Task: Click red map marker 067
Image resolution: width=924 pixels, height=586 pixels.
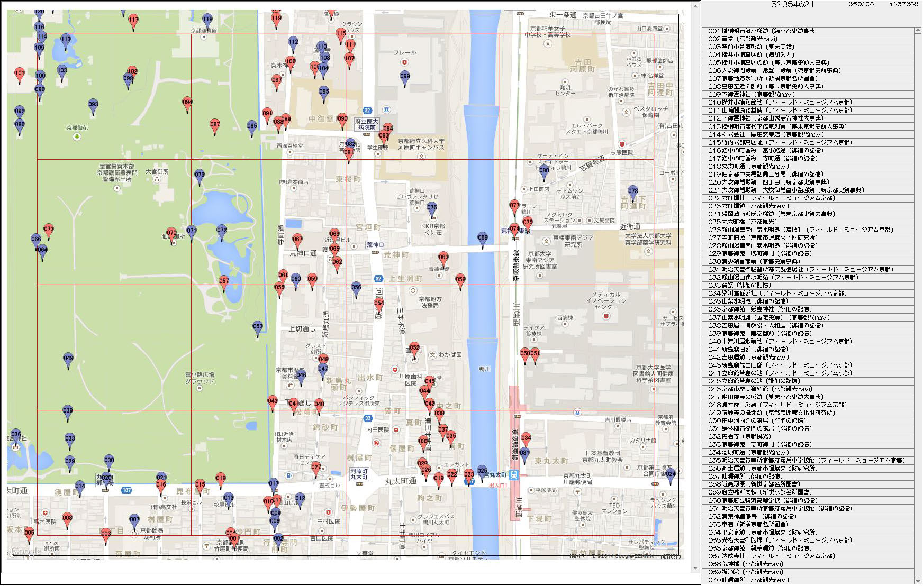Action: (x=297, y=242)
